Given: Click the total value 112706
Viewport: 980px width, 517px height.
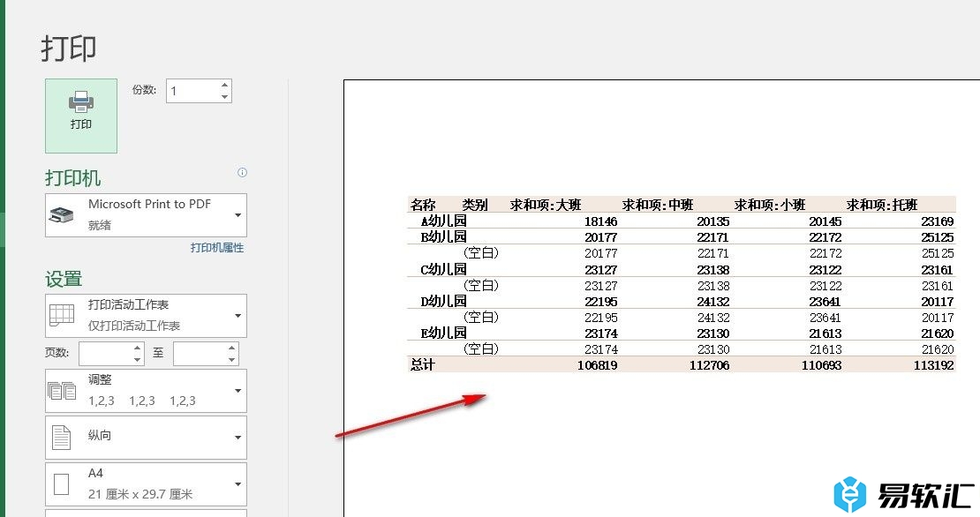Looking at the screenshot, I should click(709, 365).
